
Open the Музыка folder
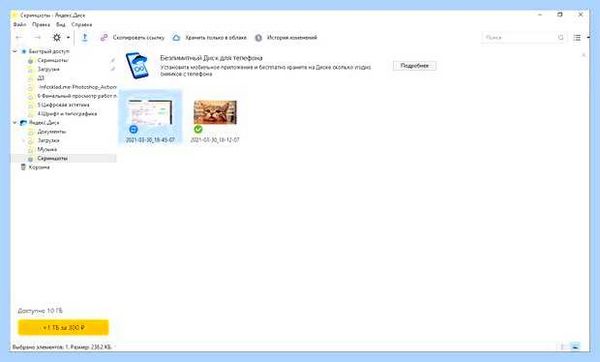[47, 149]
